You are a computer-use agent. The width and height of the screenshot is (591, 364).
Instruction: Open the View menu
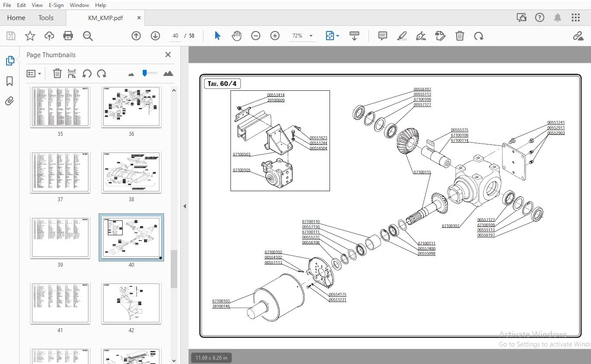[38, 5]
